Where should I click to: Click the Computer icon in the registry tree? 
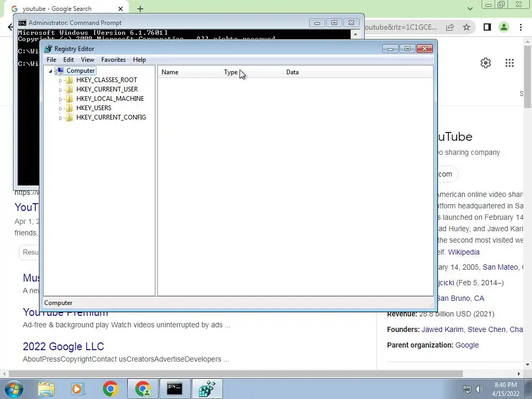click(60, 71)
